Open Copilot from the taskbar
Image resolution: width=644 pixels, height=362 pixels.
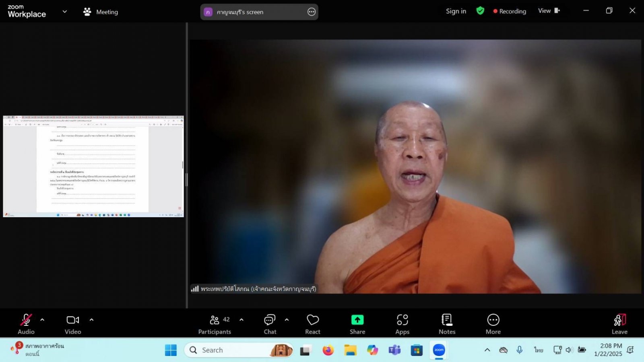click(x=372, y=350)
